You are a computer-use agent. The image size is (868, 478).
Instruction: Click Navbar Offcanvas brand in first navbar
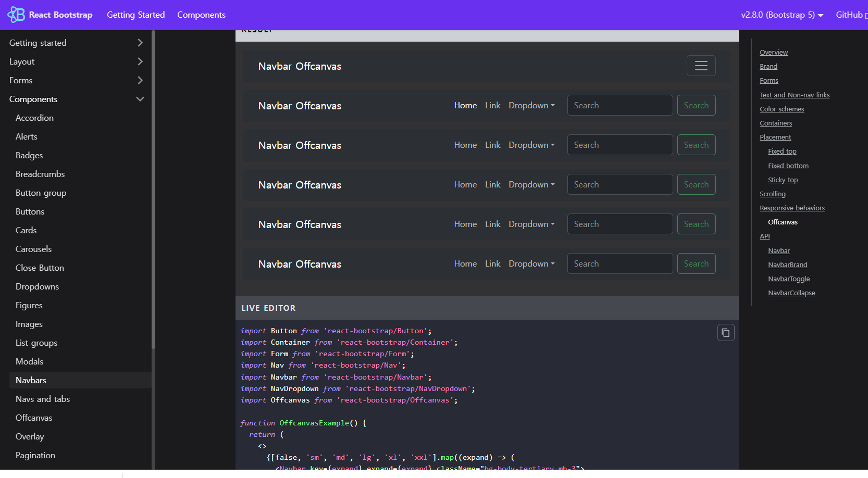(300, 66)
